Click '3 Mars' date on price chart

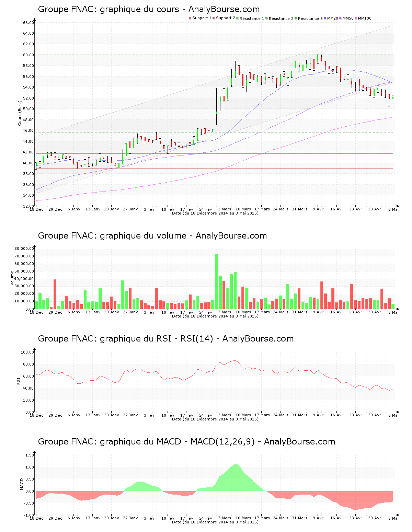click(225, 209)
